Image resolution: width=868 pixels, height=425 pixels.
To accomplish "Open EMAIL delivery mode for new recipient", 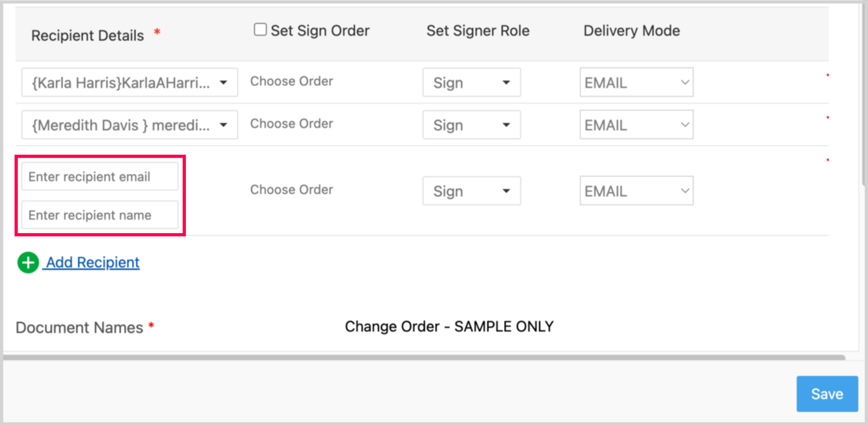I will point(636,191).
